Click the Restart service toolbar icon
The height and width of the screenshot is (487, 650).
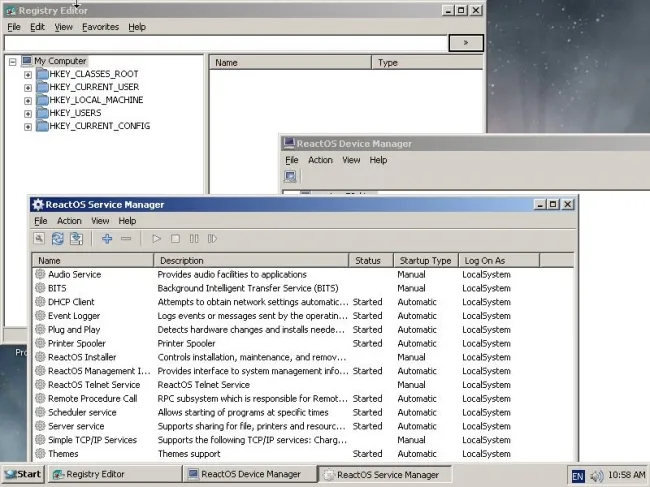(x=212, y=239)
